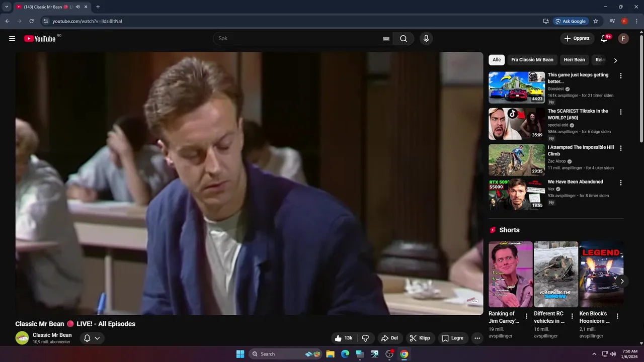This screenshot has width=644, height=362.
Task: Like the video with thumbs up
Action: click(344, 338)
